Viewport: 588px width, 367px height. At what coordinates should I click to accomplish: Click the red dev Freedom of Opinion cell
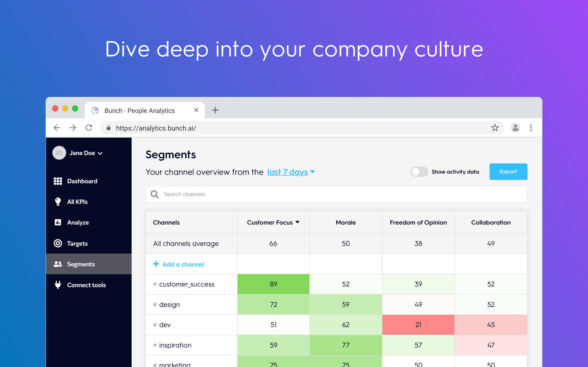pos(418,325)
